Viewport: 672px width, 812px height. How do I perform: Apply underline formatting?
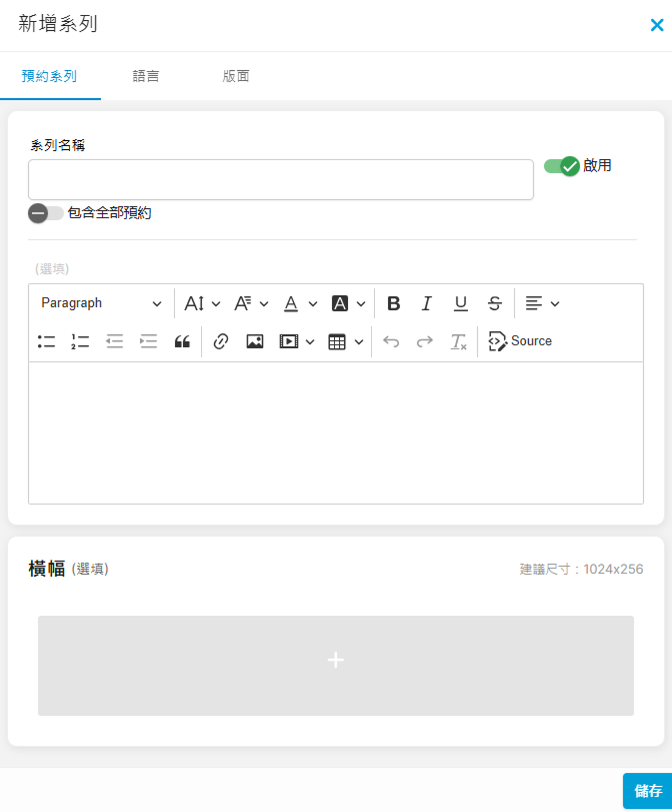pos(460,304)
